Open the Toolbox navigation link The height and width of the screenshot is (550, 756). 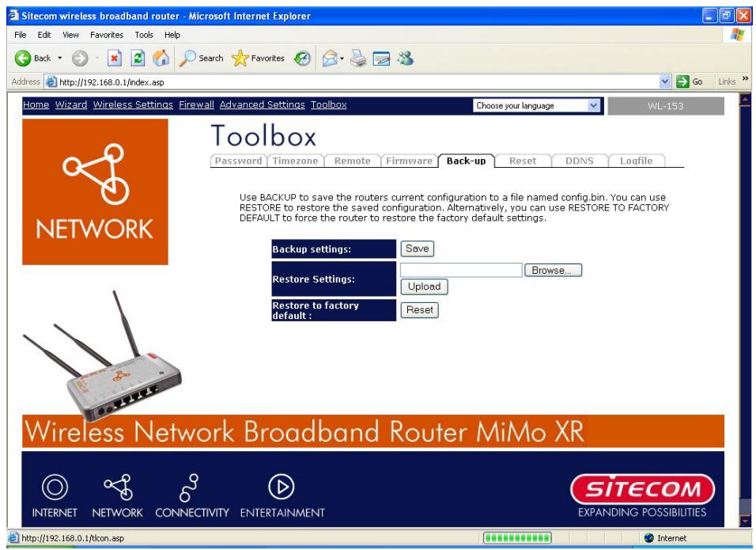click(329, 104)
